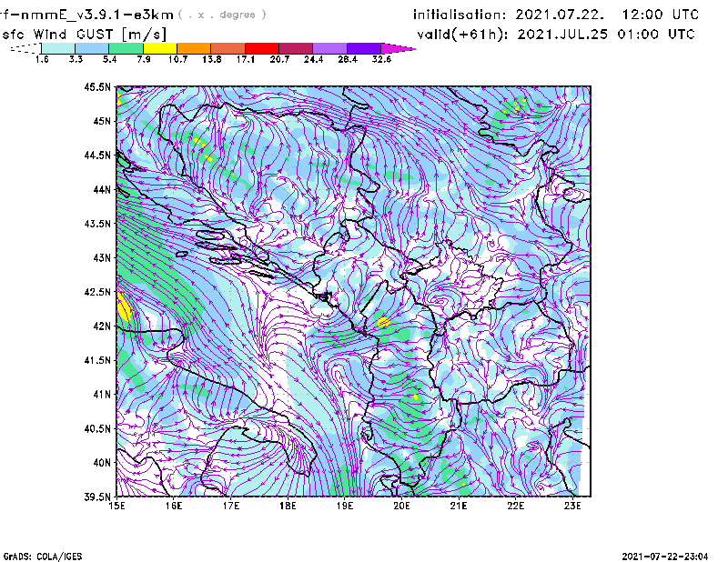
Task: Click the yellow 7.9–10.7 legend swatch
Action: tap(160, 48)
